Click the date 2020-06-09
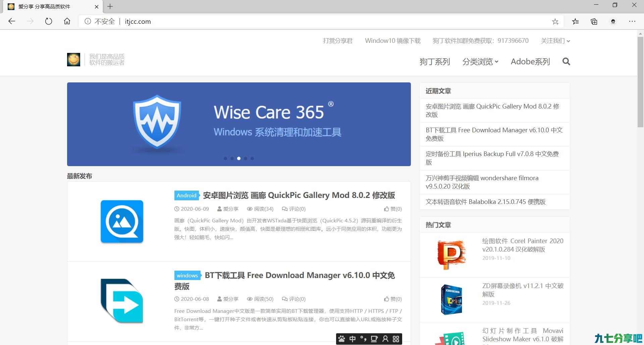The width and height of the screenshot is (644, 345). click(192, 209)
